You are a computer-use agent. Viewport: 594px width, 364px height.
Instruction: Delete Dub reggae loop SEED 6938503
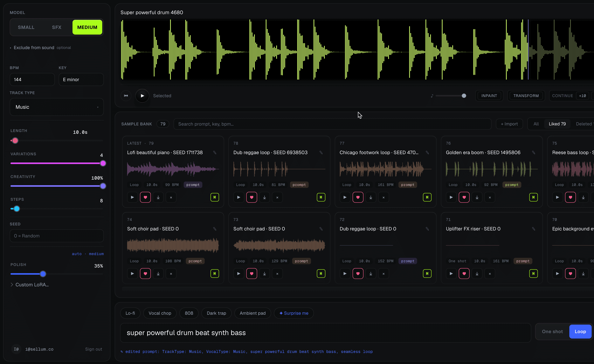point(277,197)
